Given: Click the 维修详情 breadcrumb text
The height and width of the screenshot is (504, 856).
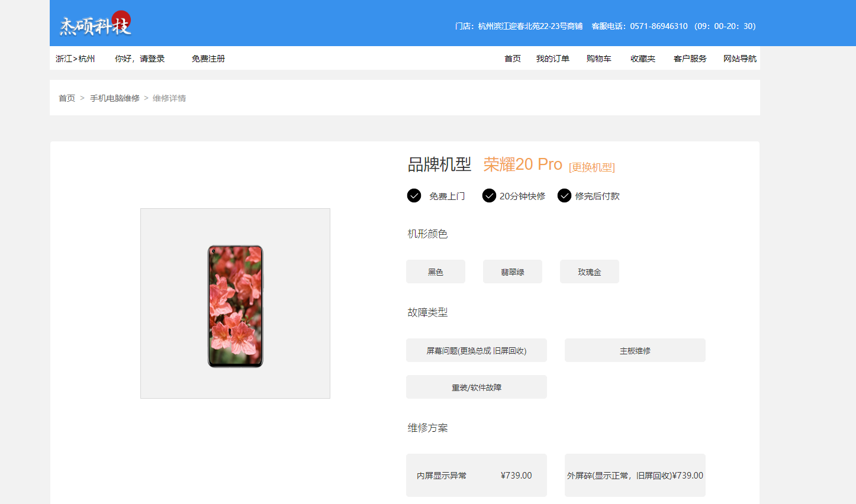Looking at the screenshot, I should click(169, 98).
